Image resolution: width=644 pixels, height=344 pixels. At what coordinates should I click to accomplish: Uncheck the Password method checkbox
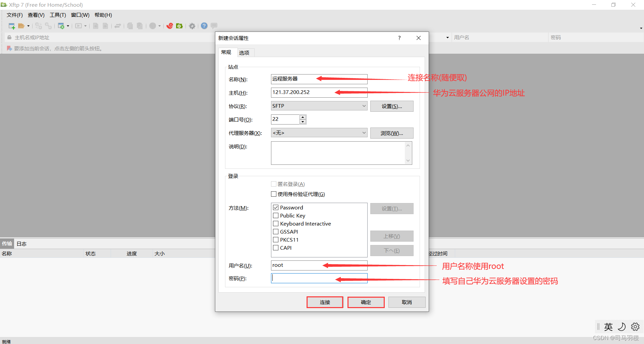[276, 207]
